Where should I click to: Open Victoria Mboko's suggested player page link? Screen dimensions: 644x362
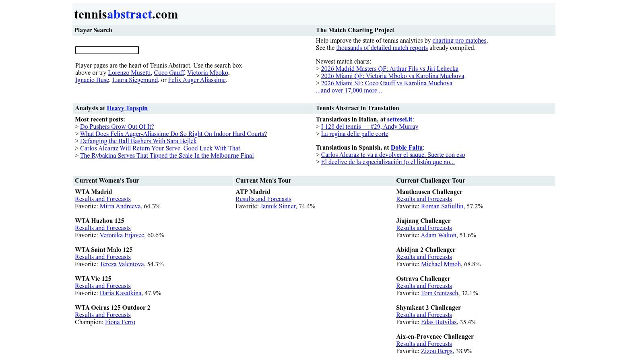(x=208, y=73)
